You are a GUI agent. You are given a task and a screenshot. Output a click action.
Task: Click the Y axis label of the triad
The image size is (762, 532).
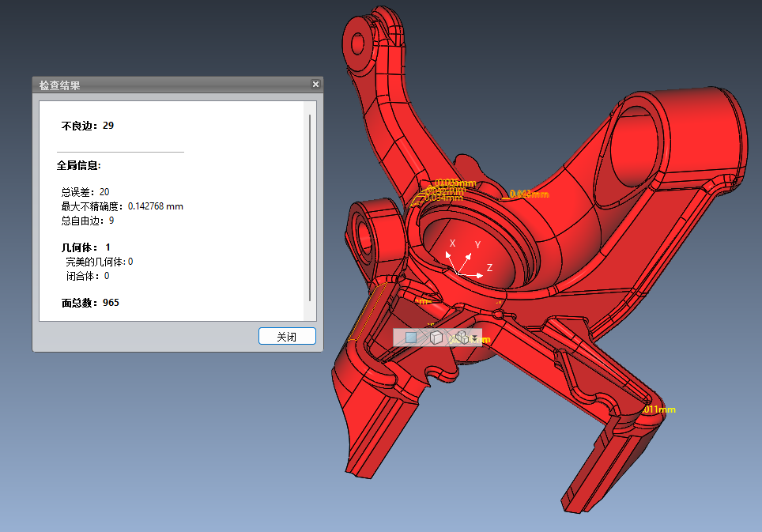[x=477, y=245]
